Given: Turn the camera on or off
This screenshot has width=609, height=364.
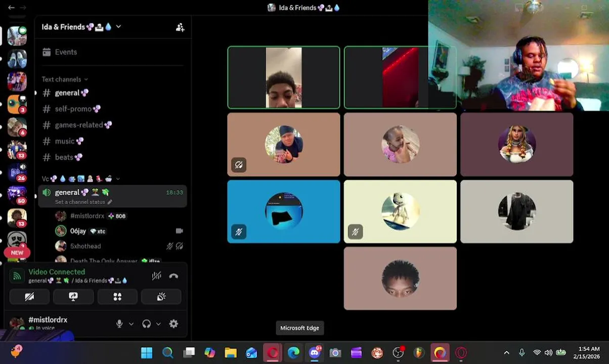Looking at the screenshot, I should (x=29, y=297).
